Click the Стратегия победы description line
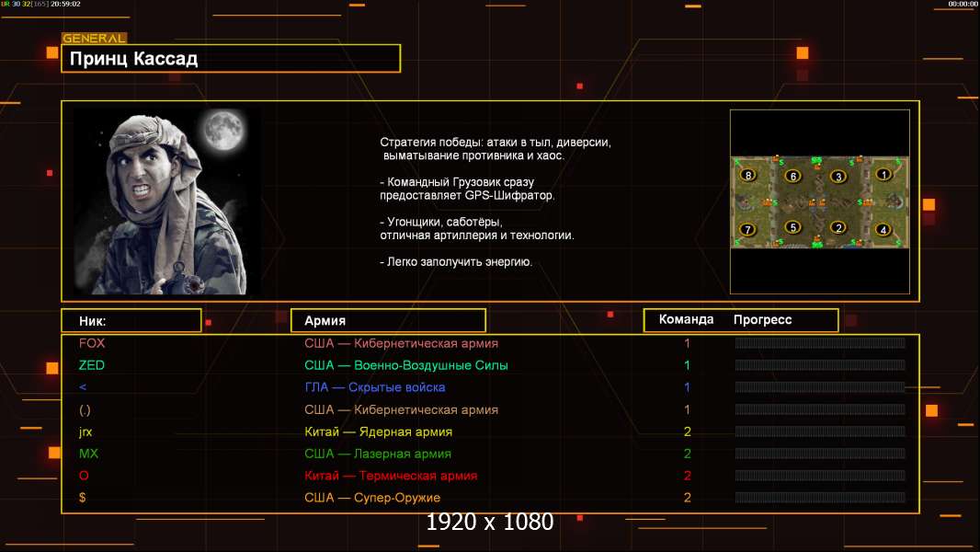980x552 pixels. [x=495, y=149]
